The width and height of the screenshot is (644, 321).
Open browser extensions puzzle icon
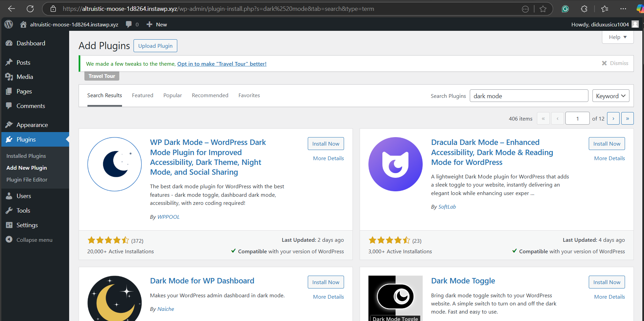click(x=584, y=9)
